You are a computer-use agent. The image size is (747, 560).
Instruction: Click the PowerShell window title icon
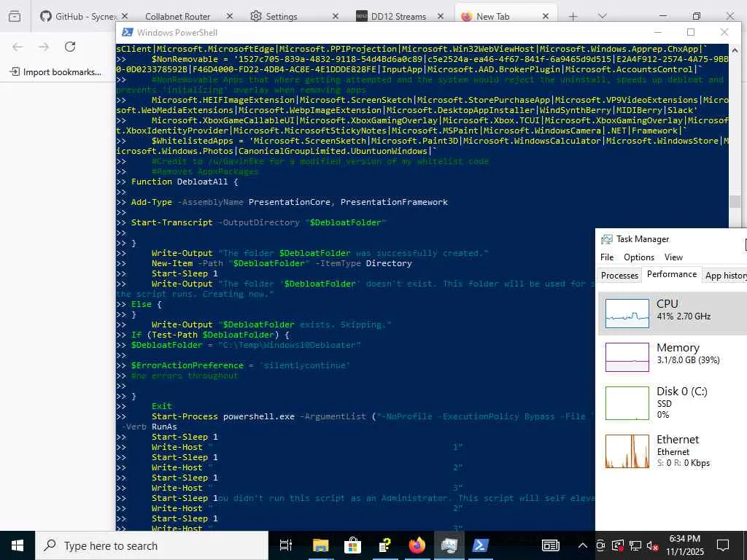tap(127, 32)
